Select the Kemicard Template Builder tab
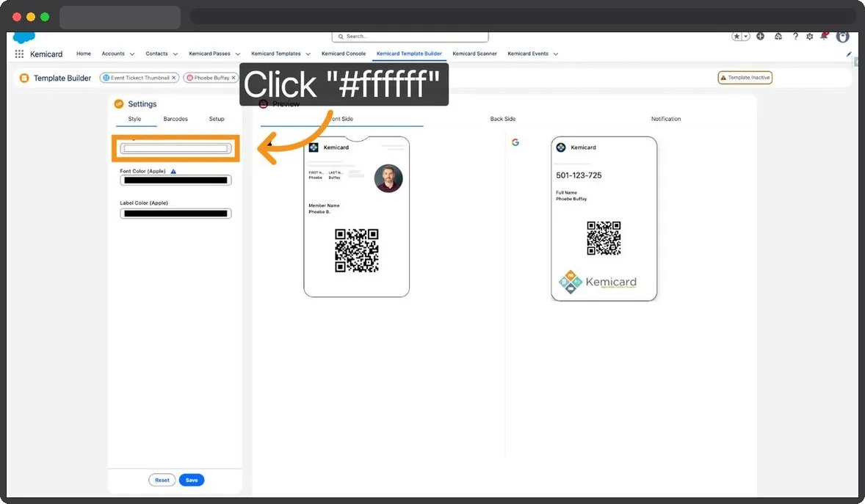This screenshot has width=865, height=504. click(409, 54)
